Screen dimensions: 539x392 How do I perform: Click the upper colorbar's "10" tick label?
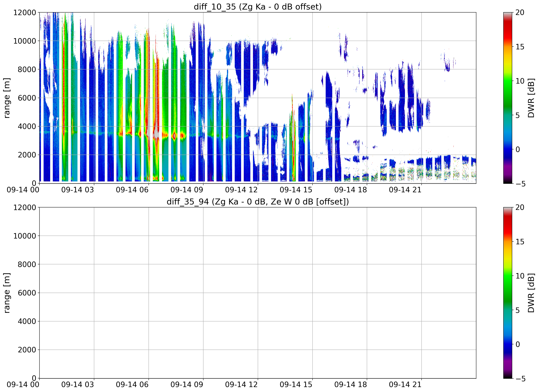pos(520,81)
